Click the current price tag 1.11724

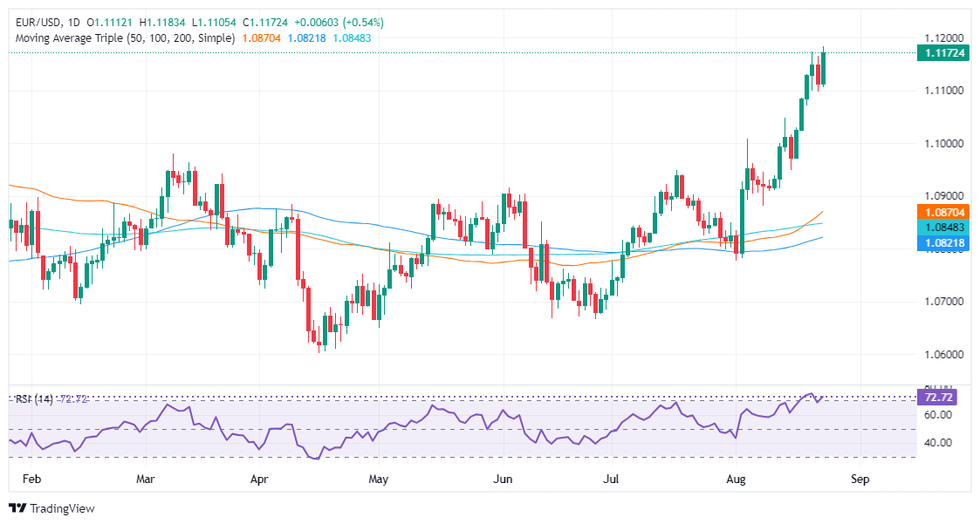click(x=943, y=53)
